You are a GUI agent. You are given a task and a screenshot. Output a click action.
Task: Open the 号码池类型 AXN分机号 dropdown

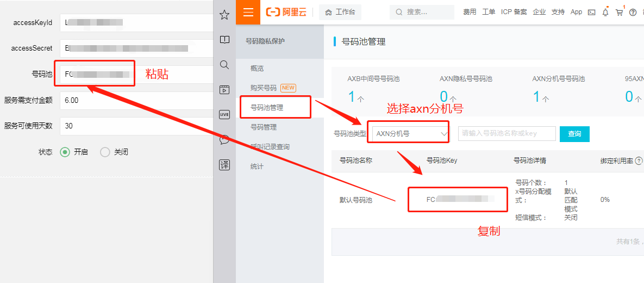tap(411, 134)
